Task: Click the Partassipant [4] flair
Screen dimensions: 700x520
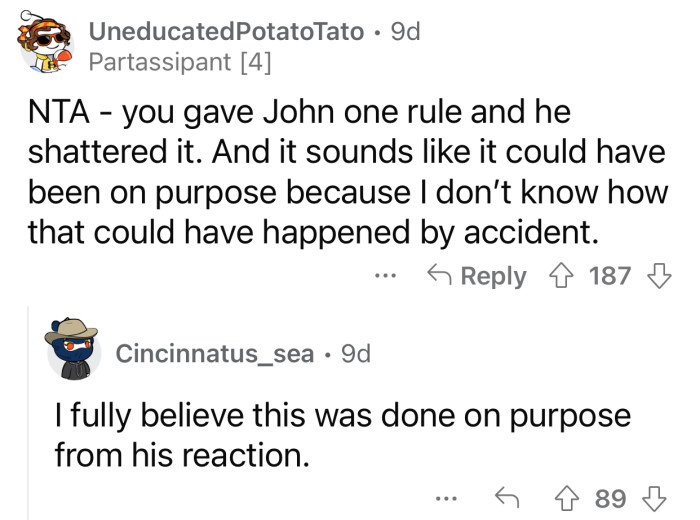Action: (179, 62)
